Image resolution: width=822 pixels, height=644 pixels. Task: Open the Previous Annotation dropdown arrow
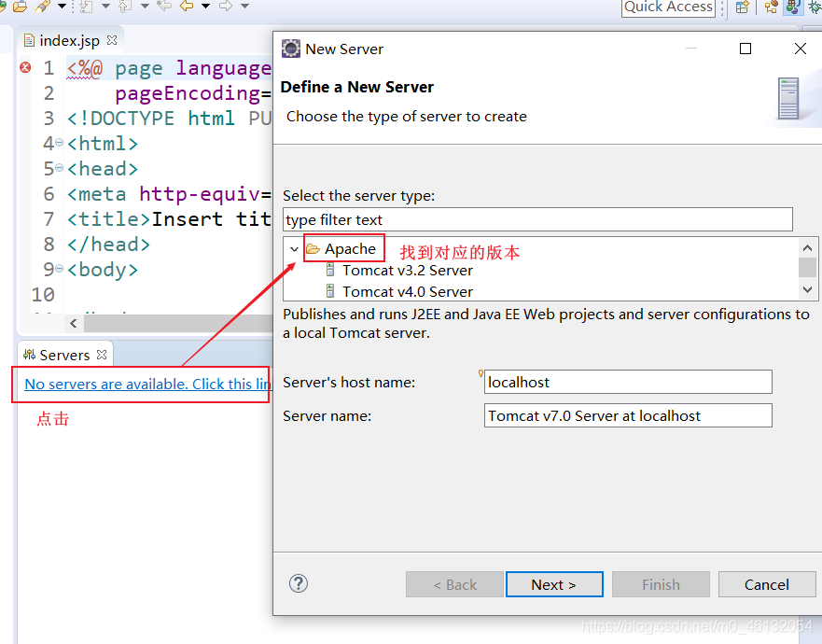(x=145, y=7)
